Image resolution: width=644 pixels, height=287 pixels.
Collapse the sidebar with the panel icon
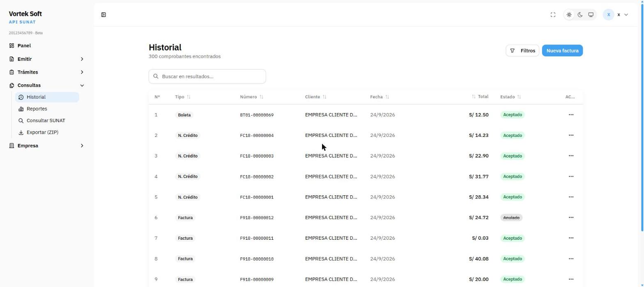103,15
